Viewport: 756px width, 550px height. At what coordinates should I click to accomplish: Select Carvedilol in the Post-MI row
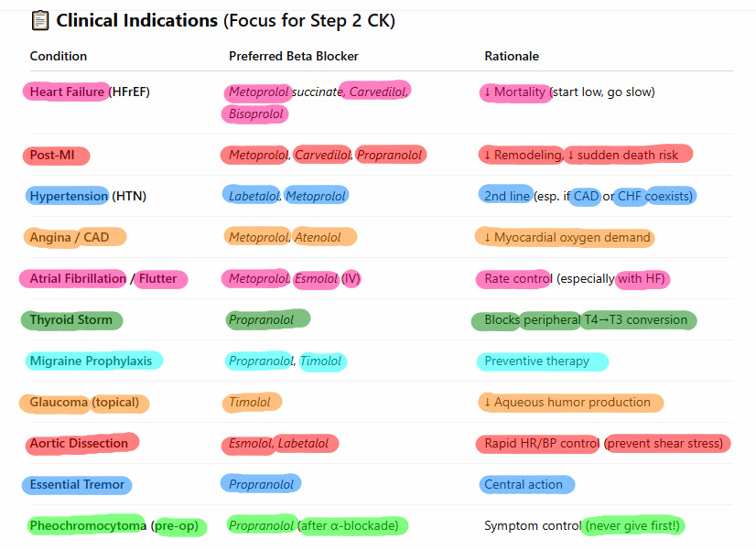[322, 156]
